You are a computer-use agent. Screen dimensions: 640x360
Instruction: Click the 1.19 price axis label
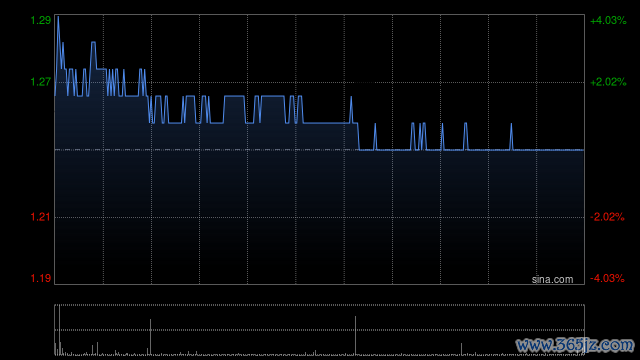coord(41,278)
